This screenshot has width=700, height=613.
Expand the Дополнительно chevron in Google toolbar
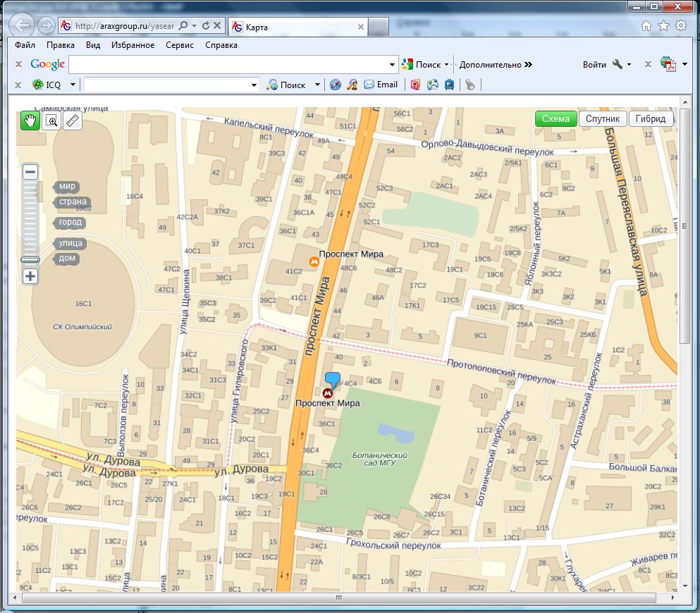528,65
